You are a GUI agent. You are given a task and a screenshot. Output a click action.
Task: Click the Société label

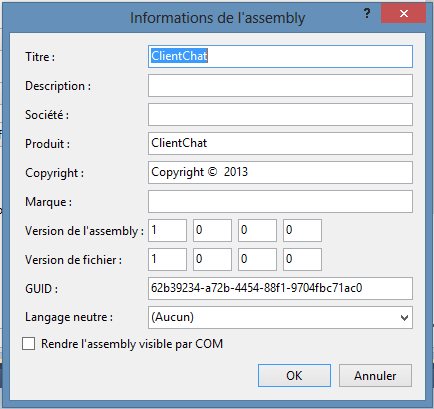click(x=47, y=115)
